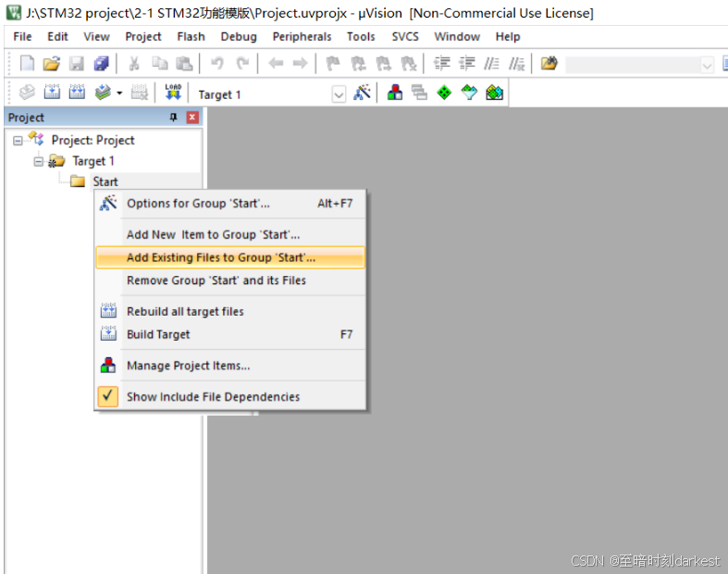Choose Manage Project Items
This screenshot has height=574, width=728.
[230, 366]
